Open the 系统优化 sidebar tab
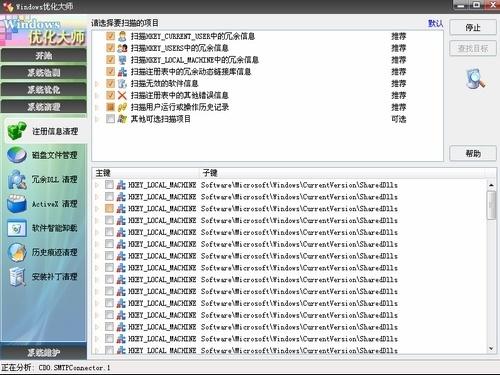Image resolution: width=500 pixels, height=375 pixels. click(x=44, y=89)
